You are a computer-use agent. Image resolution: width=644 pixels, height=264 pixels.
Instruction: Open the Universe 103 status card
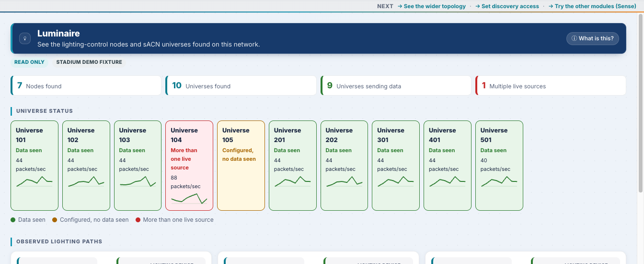coord(138,166)
